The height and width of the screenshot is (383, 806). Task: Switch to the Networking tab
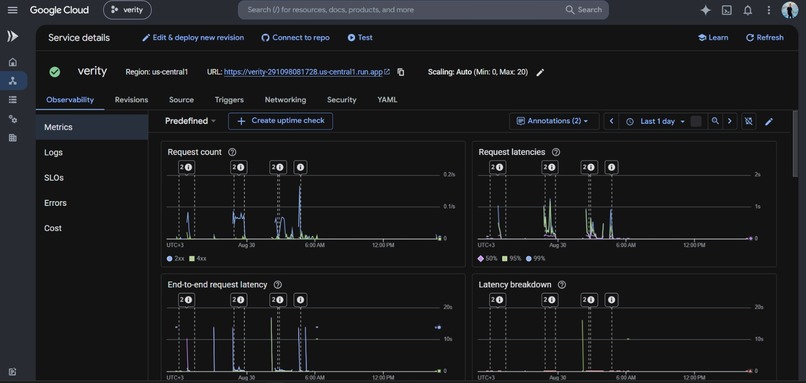[x=285, y=100]
